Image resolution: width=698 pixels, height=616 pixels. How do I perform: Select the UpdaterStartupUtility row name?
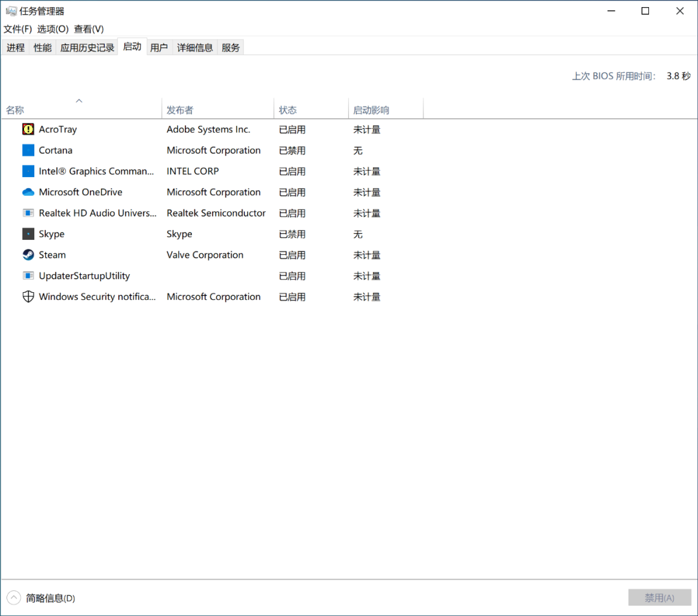point(84,275)
